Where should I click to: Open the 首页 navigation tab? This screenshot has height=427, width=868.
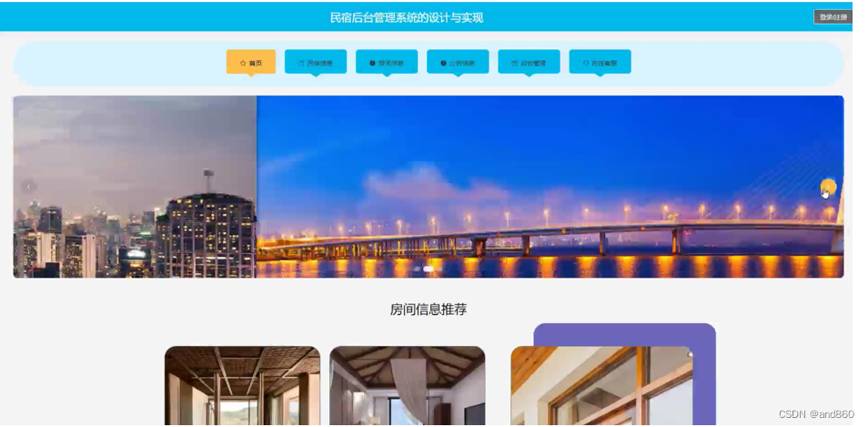click(x=251, y=62)
